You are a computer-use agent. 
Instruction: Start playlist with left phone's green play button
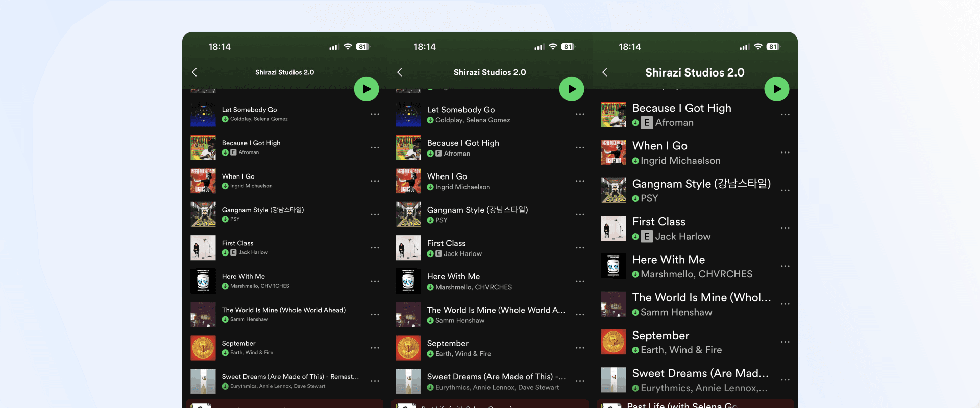366,89
